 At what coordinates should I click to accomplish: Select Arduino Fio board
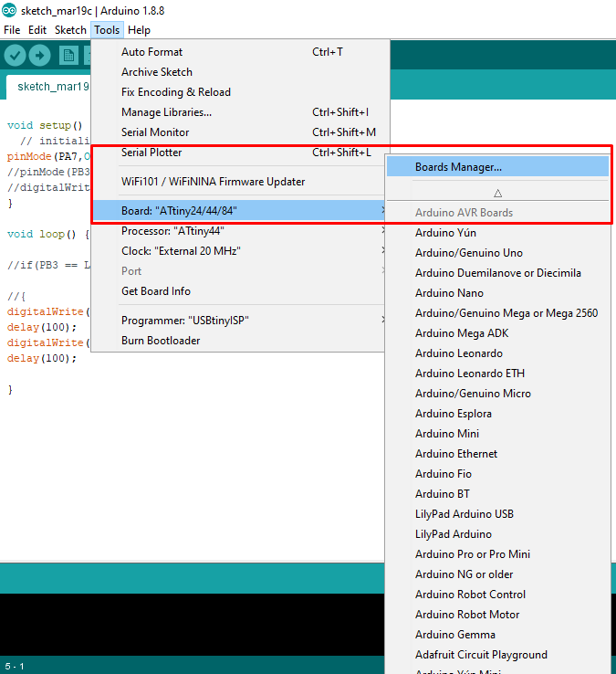[498, 474]
